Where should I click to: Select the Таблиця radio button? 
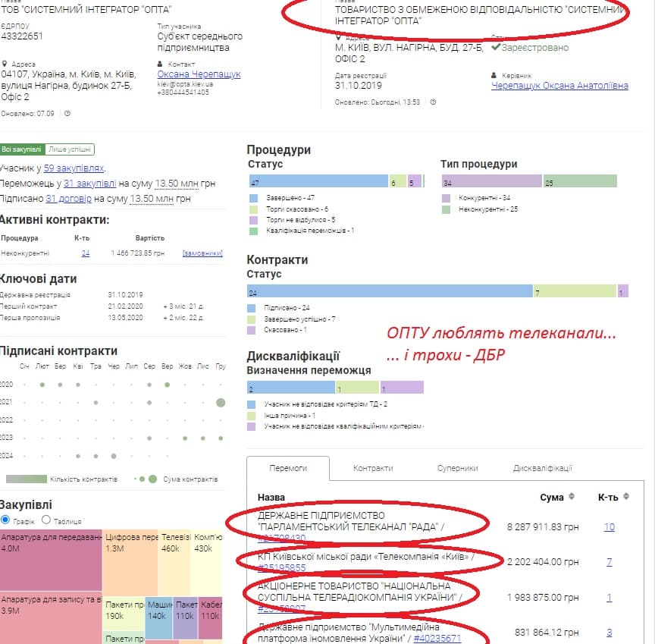[46, 520]
